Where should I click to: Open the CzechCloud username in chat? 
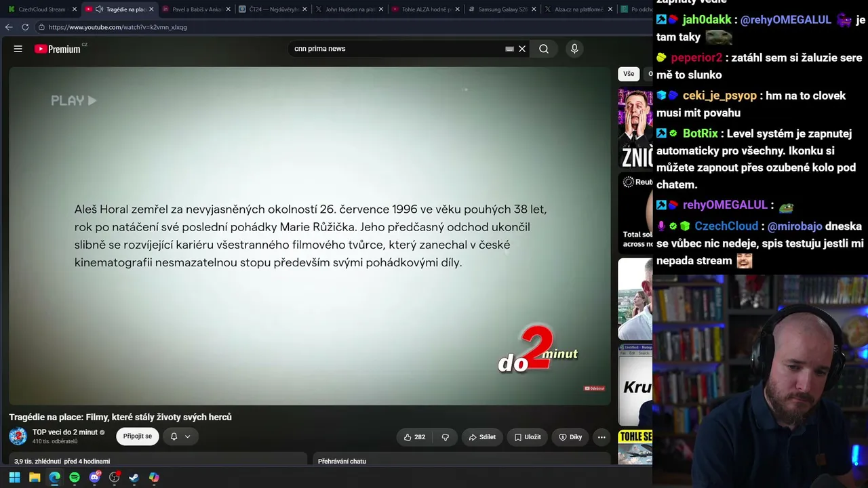click(x=726, y=226)
